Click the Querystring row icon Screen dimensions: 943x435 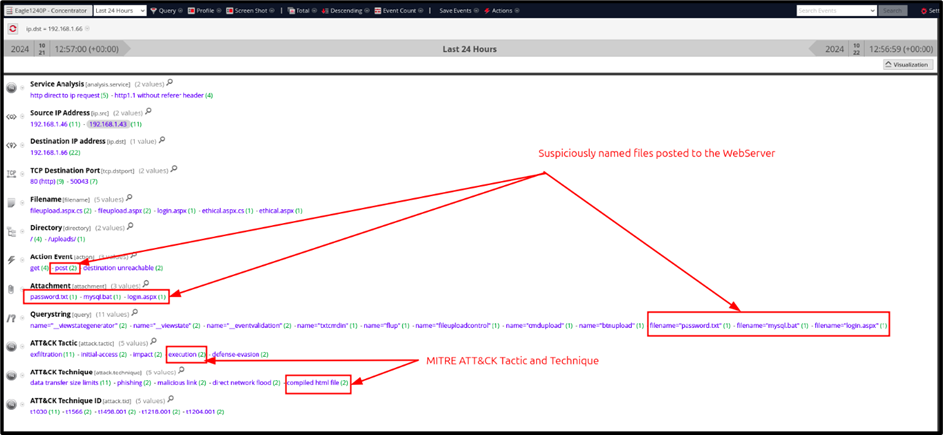point(11,318)
